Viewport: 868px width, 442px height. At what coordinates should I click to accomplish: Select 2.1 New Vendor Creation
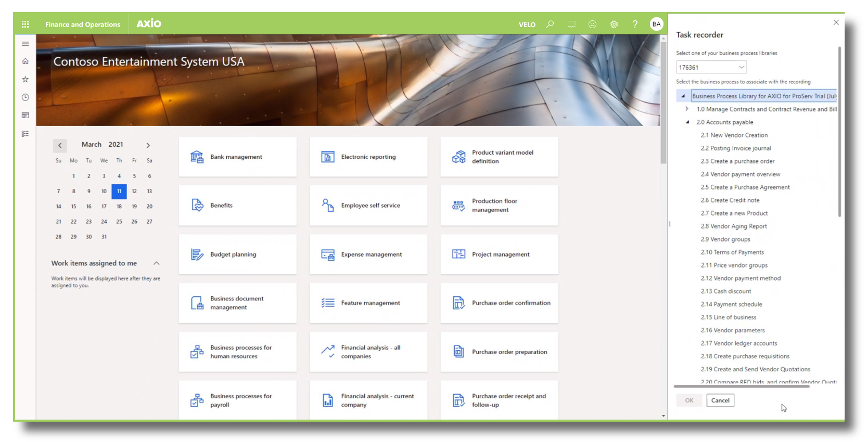(x=734, y=135)
